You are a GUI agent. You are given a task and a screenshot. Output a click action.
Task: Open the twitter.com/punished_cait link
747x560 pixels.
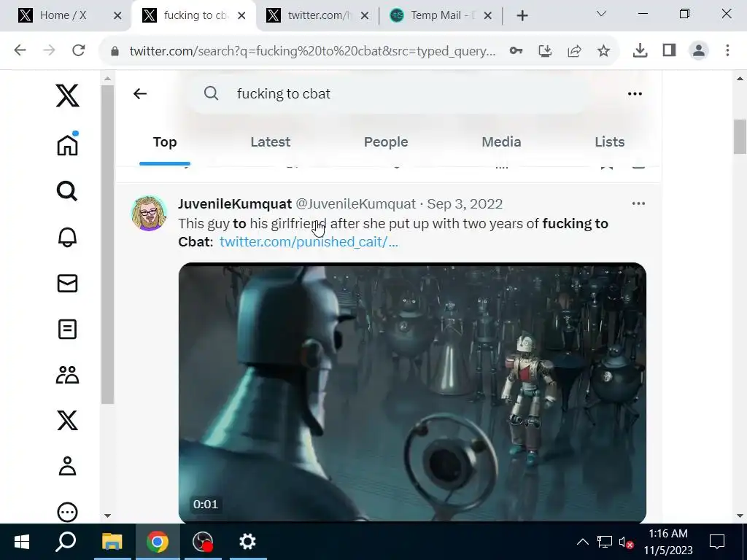point(309,242)
